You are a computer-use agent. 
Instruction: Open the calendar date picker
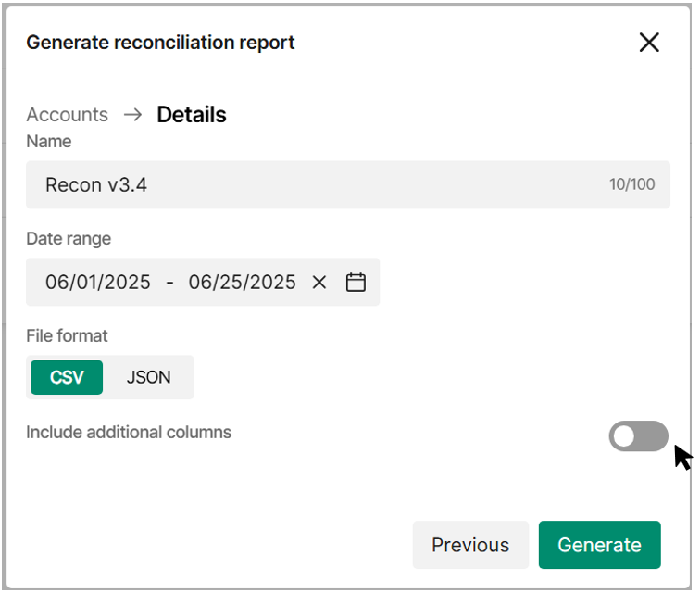356,282
